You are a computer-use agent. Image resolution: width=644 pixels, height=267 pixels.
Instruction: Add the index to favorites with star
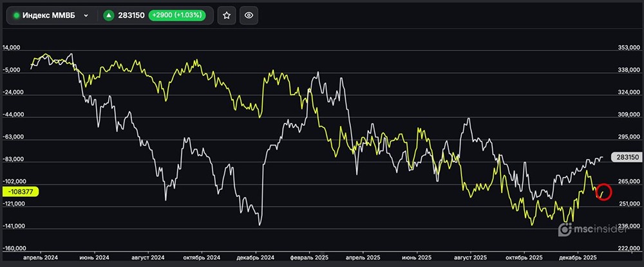pyautogui.click(x=226, y=15)
